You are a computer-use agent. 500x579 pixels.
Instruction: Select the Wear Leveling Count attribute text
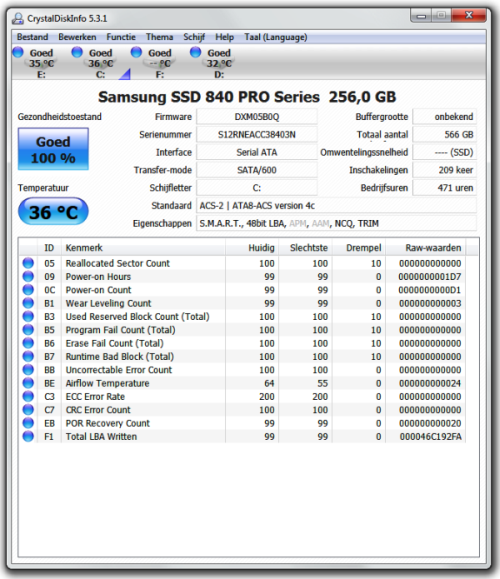coord(109,303)
